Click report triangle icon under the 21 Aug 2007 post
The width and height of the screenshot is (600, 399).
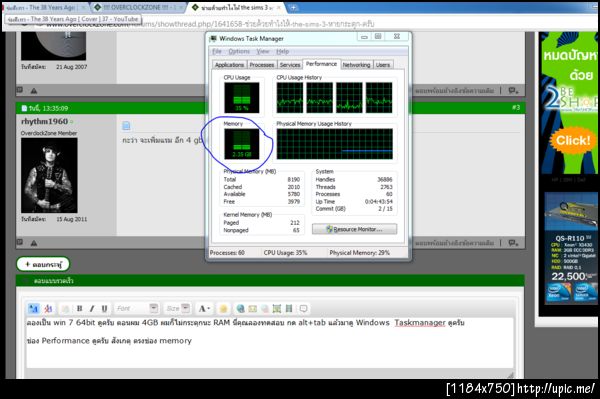tap(34, 91)
